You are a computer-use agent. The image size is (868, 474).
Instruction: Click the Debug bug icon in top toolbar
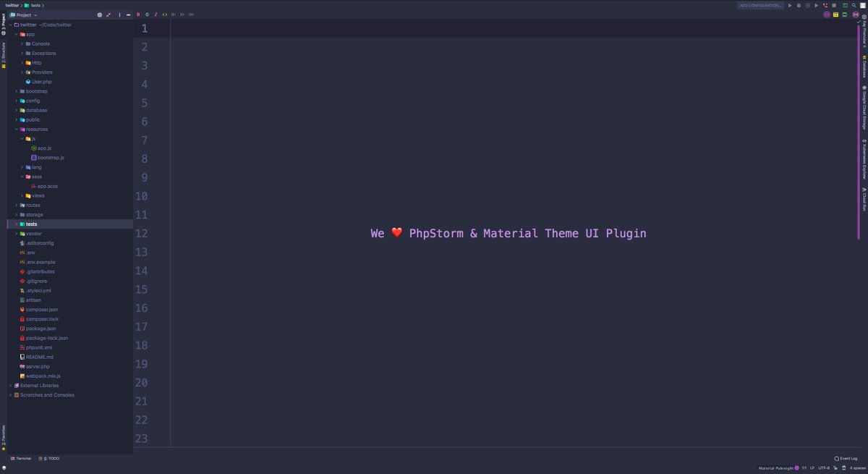[x=799, y=5]
